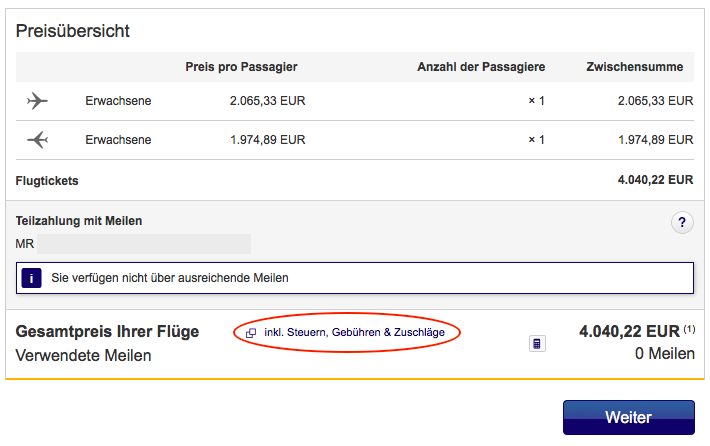Image resolution: width=710 pixels, height=446 pixels.
Task: Click the 'Teilzahlung mit Meilen' section title
Action: (80, 221)
